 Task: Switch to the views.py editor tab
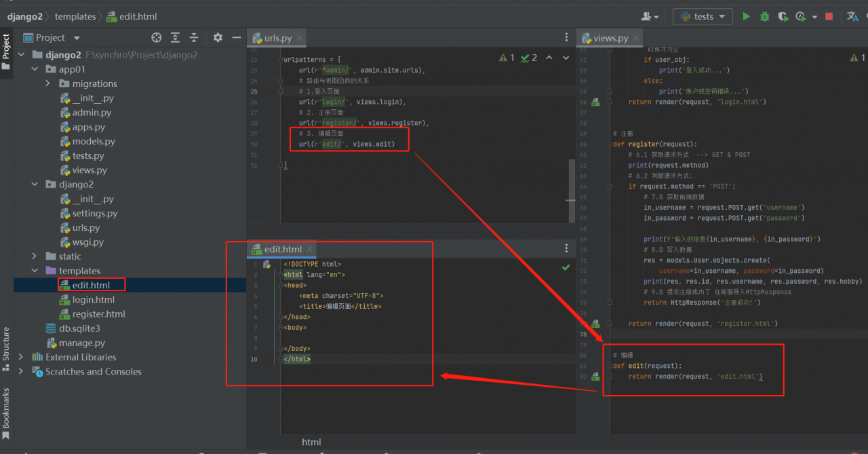point(610,38)
